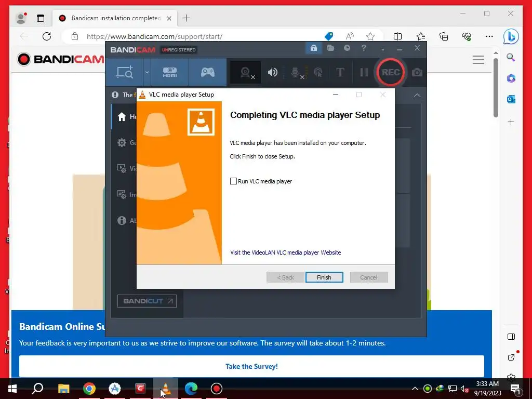The image size is (532, 399).
Task: Open Edge Browser essentials heart icon
Action: 467,36
